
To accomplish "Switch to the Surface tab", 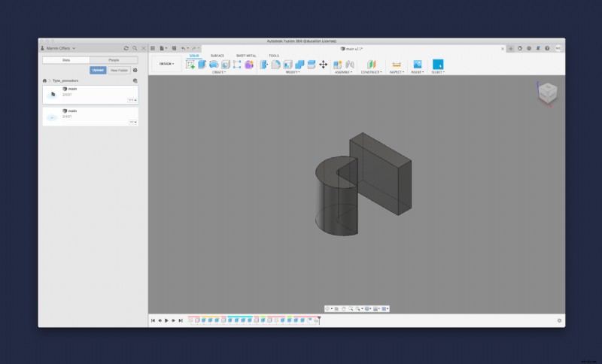I will pos(217,56).
